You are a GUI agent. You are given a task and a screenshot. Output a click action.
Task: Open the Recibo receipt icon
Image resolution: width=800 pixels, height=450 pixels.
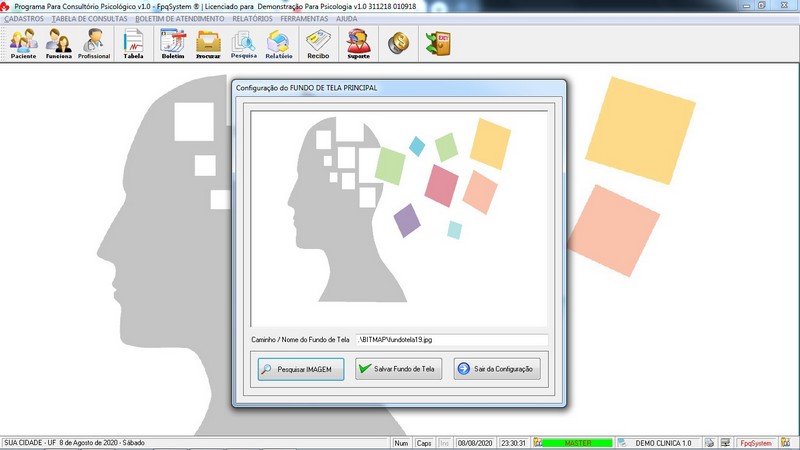(318, 44)
